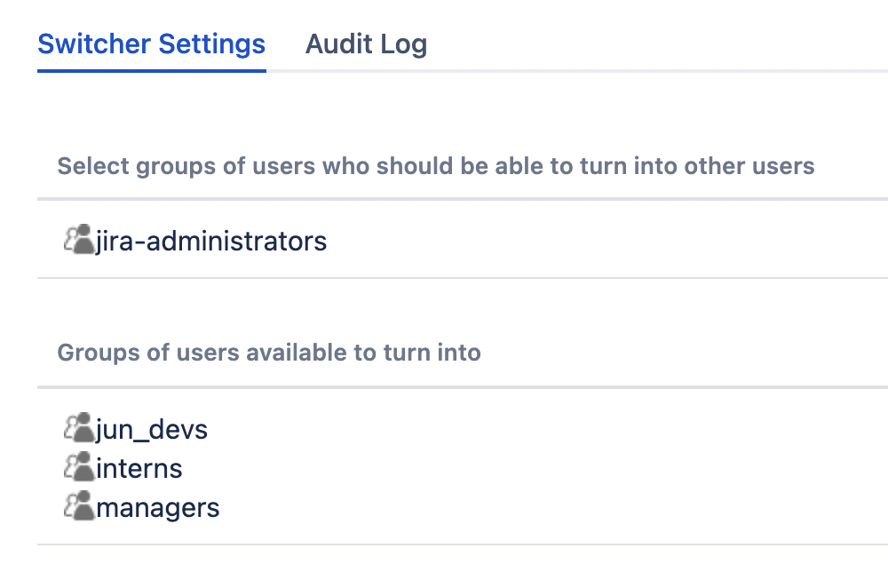
Task: Select the jun_devs group name
Action: [x=152, y=430]
